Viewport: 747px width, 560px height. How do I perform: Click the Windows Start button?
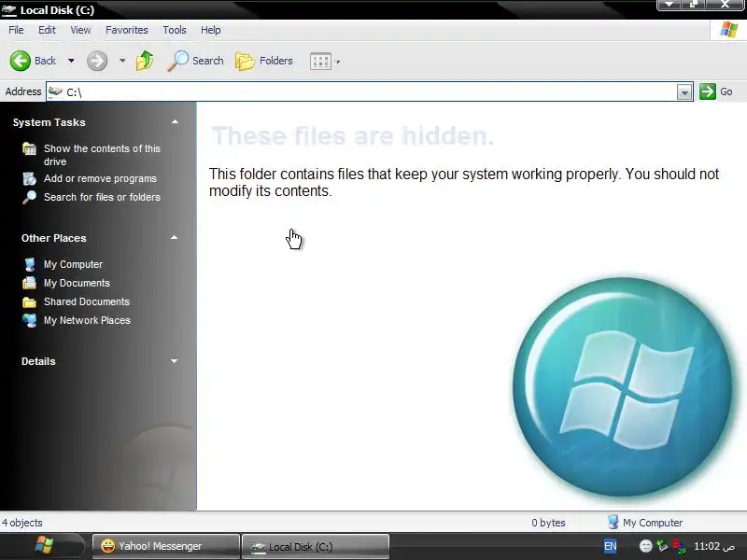[x=44, y=545]
